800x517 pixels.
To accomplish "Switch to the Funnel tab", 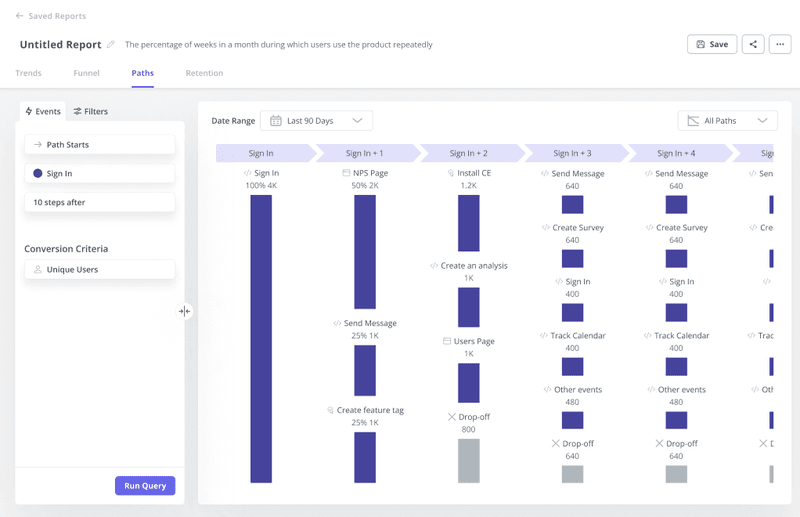I will (x=86, y=73).
